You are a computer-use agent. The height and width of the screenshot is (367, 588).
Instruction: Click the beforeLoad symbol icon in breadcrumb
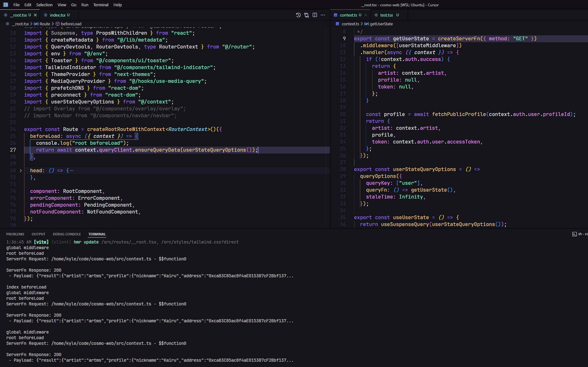57,24
